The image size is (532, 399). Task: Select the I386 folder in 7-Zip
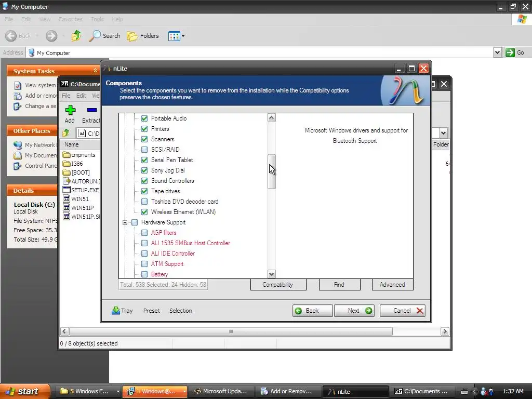click(73, 164)
